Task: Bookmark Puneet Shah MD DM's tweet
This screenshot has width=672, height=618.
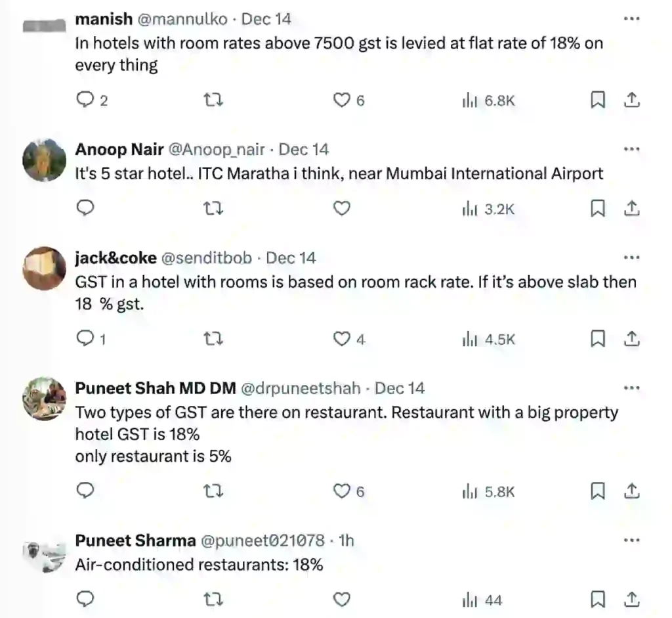Action: pyautogui.click(x=598, y=491)
